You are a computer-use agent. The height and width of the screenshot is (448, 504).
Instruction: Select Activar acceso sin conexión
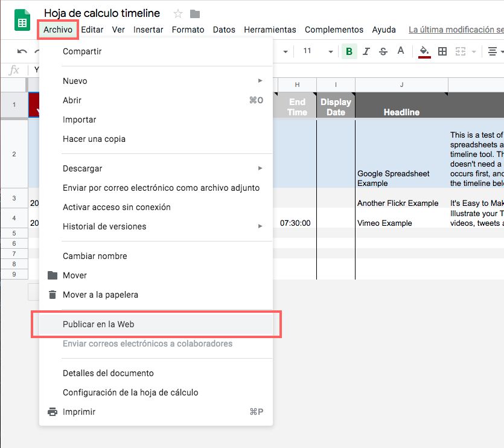tap(156, 207)
